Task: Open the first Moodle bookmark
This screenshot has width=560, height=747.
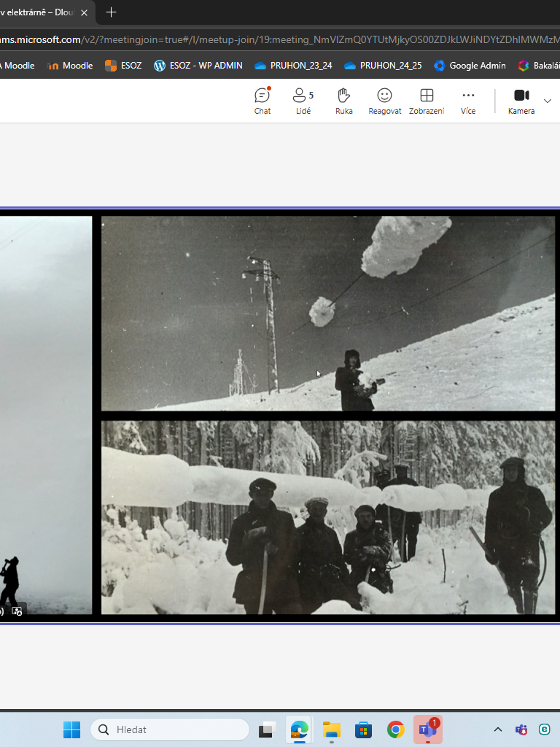Action: tap(17, 66)
